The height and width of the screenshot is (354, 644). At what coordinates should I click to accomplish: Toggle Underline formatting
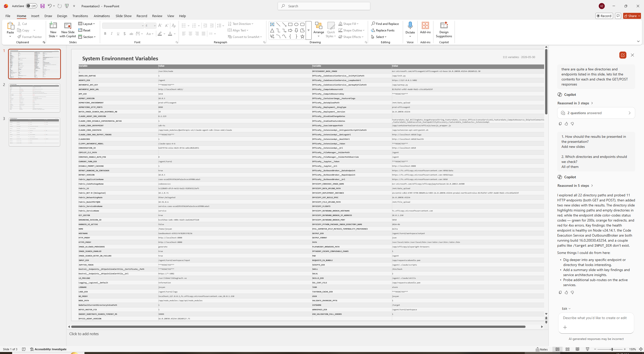pos(118,34)
